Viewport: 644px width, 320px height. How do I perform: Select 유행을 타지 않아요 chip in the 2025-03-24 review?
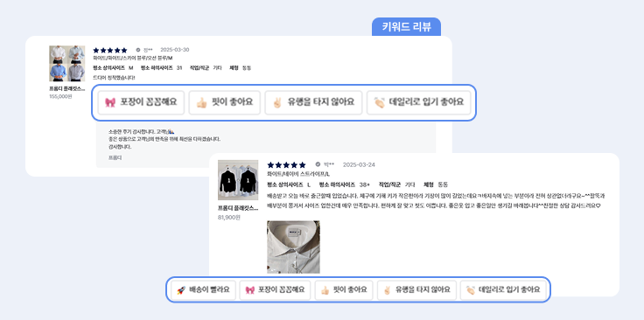[416, 290]
